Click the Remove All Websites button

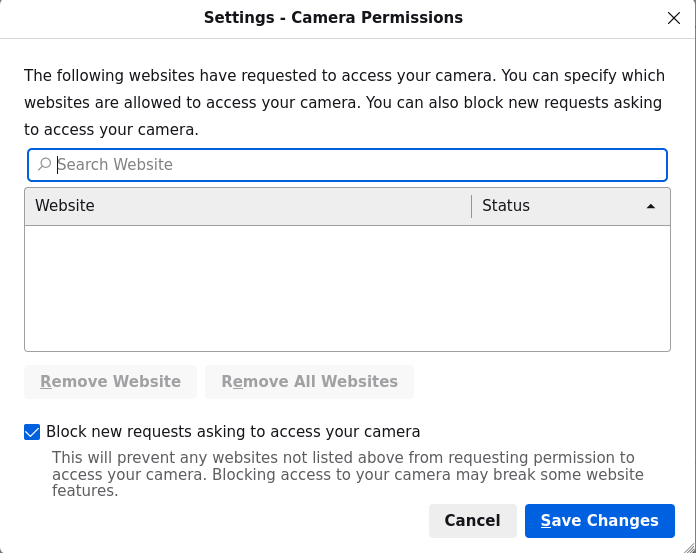[x=309, y=381]
